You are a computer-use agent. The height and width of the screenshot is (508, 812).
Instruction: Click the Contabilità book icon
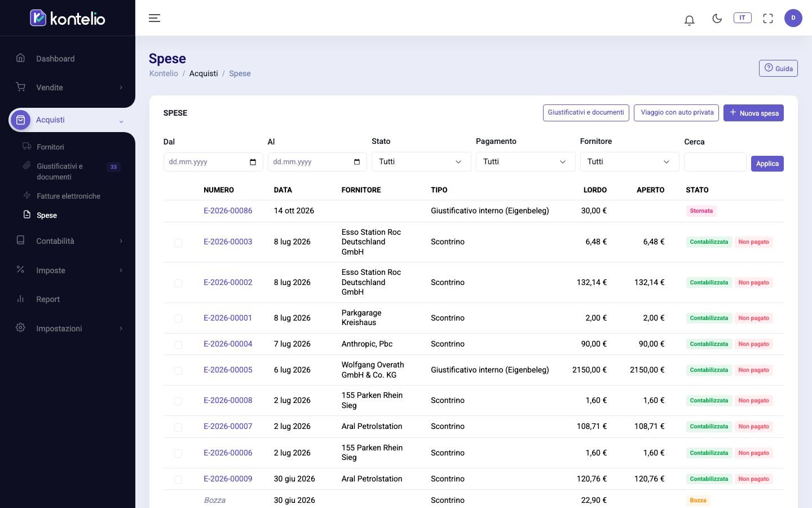(x=21, y=240)
